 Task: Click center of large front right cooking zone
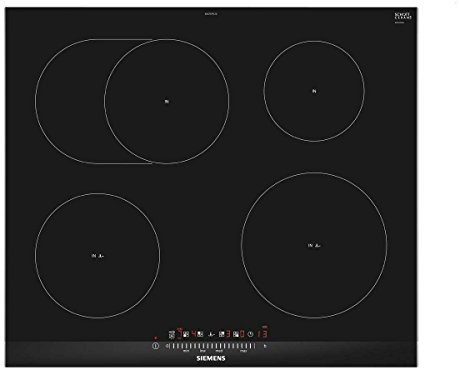(314, 245)
